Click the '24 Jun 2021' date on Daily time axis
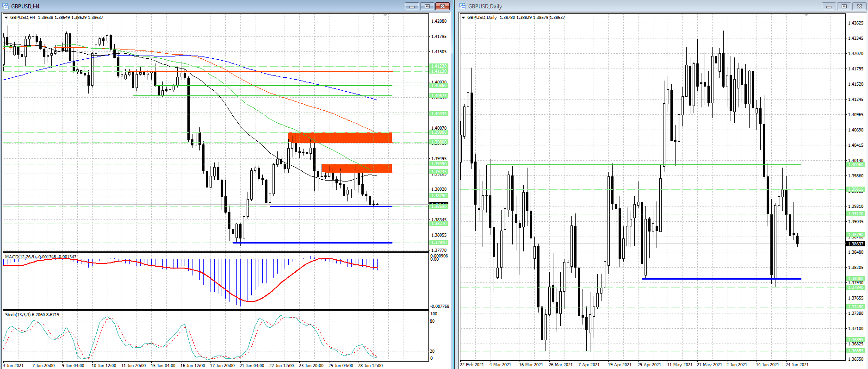This screenshot has height=369, width=868. coord(797,365)
